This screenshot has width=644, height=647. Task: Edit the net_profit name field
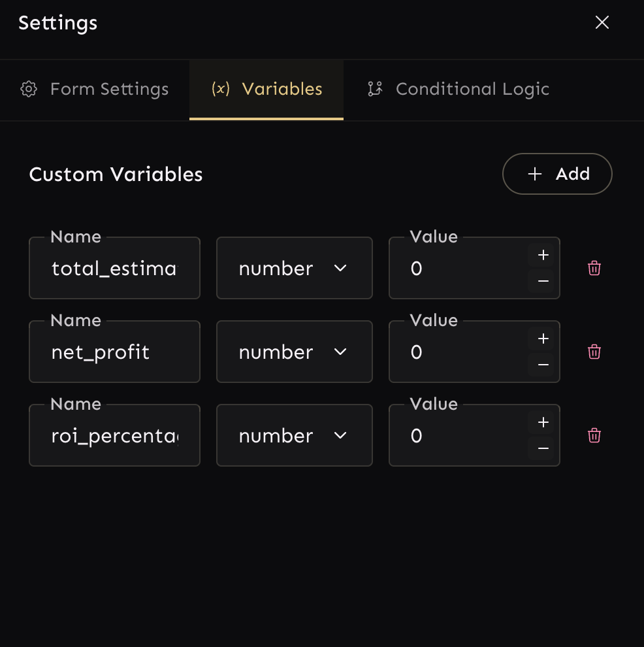(x=114, y=352)
